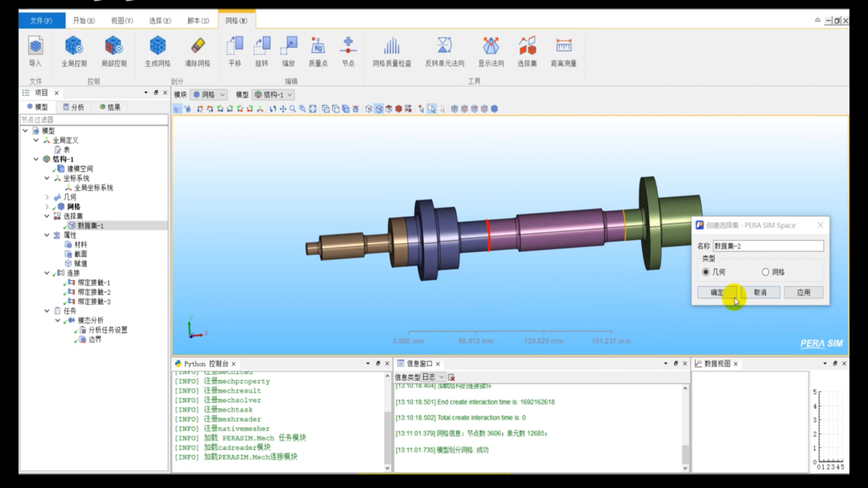Image resolution: width=868 pixels, height=488 pixels.
Task: Select 分析任务设置 in the tree
Action: [108, 330]
